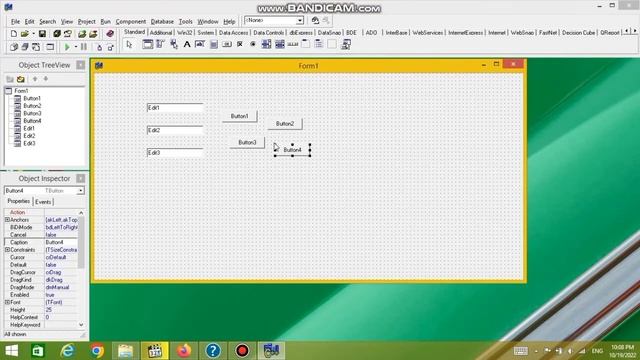Click Button1 on Form1
640x360 pixels.
tap(240, 116)
